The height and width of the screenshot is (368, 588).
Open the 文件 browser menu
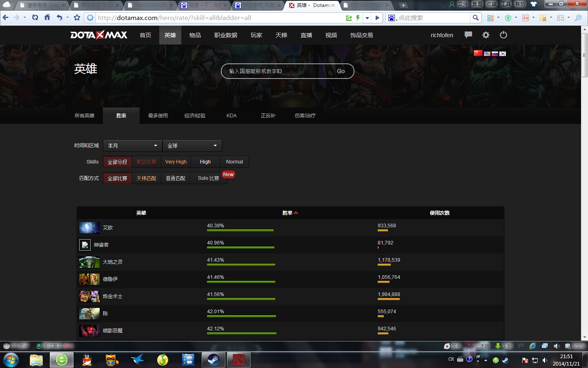point(463,4)
